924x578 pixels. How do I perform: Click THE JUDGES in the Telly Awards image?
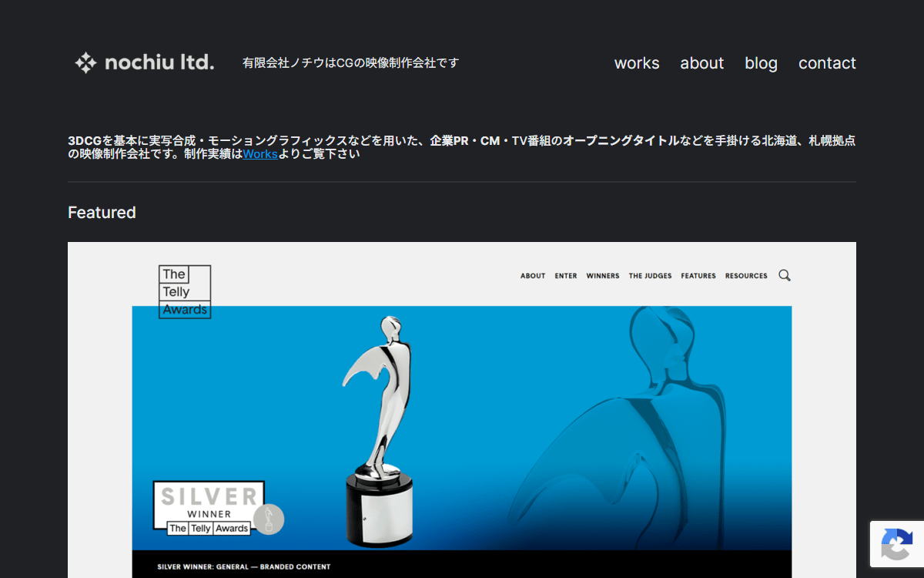coord(651,276)
